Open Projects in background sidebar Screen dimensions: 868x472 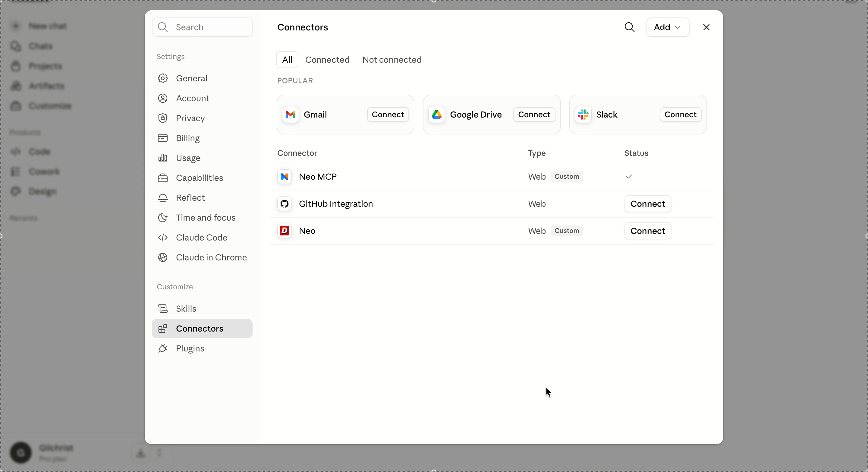pyautogui.click(x=45, y=66)
